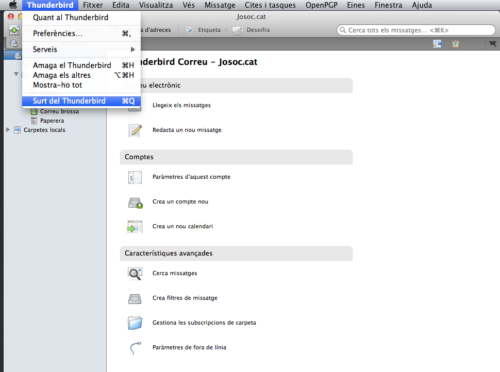The width and height of the screenshot is (500, 372).
Task: Click the folder subscriptions icon
Action: [x=135, y=323]
